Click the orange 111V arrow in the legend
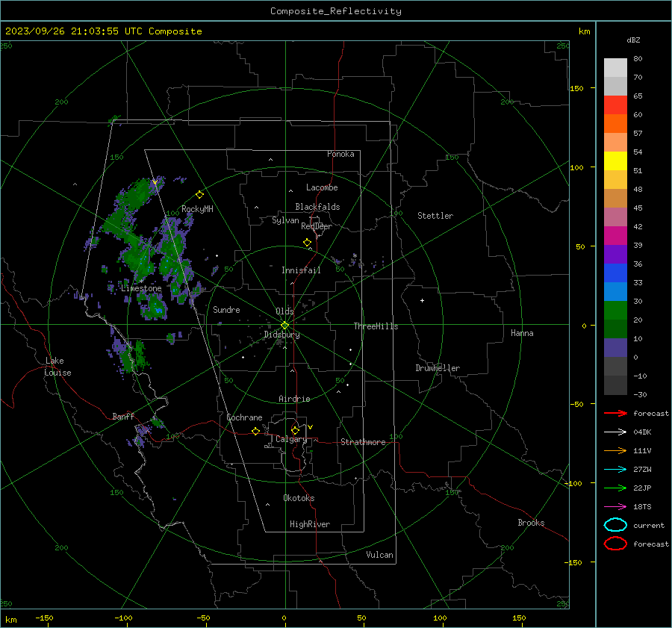Screen dimensions: 672x628 pos(615,450)
